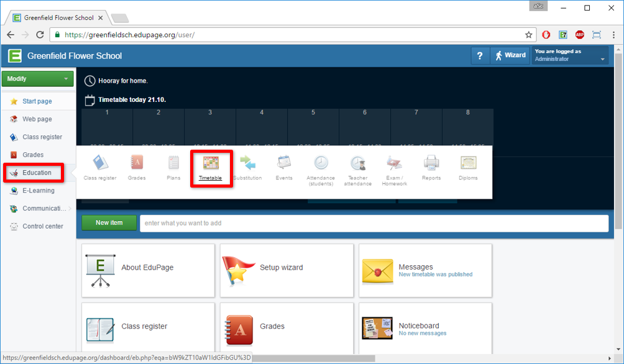Click the 'enter what you want to add' field
Image resolution: width=624 pixels, height=364 pixels.
(374, 223)
